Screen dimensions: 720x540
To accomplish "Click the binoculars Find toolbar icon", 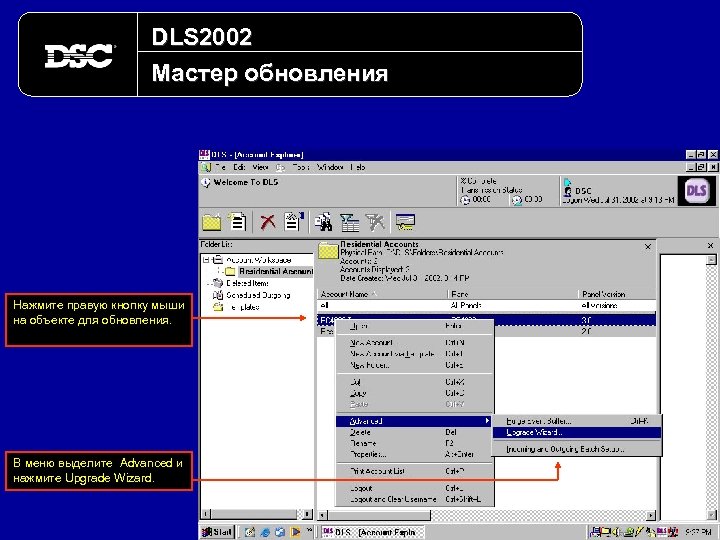I will click(324, 222).
